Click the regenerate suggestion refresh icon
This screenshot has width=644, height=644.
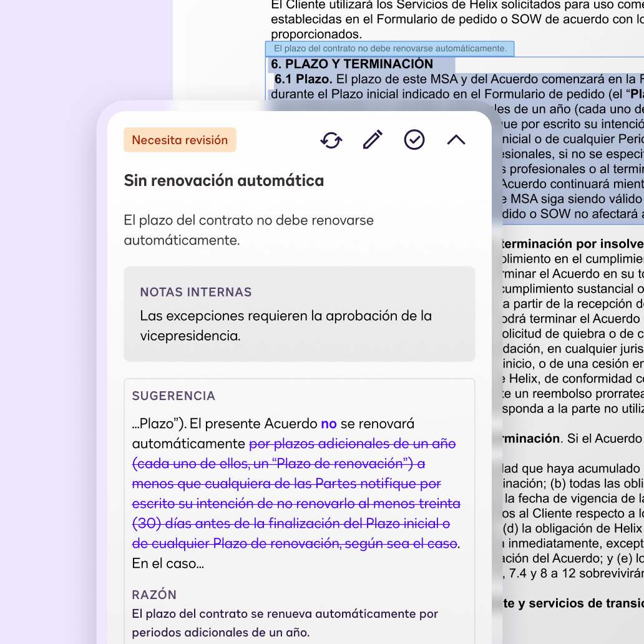coord(331,140)
